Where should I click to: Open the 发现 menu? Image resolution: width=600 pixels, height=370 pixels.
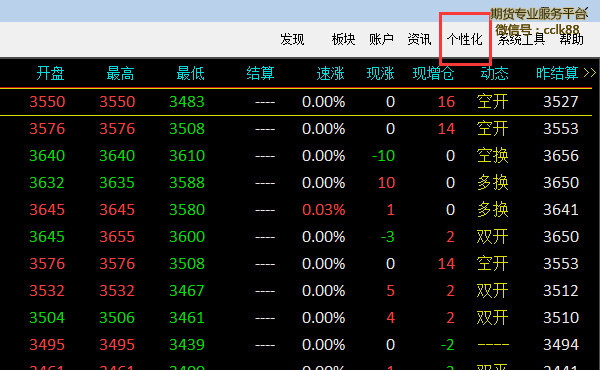(292, 39)
